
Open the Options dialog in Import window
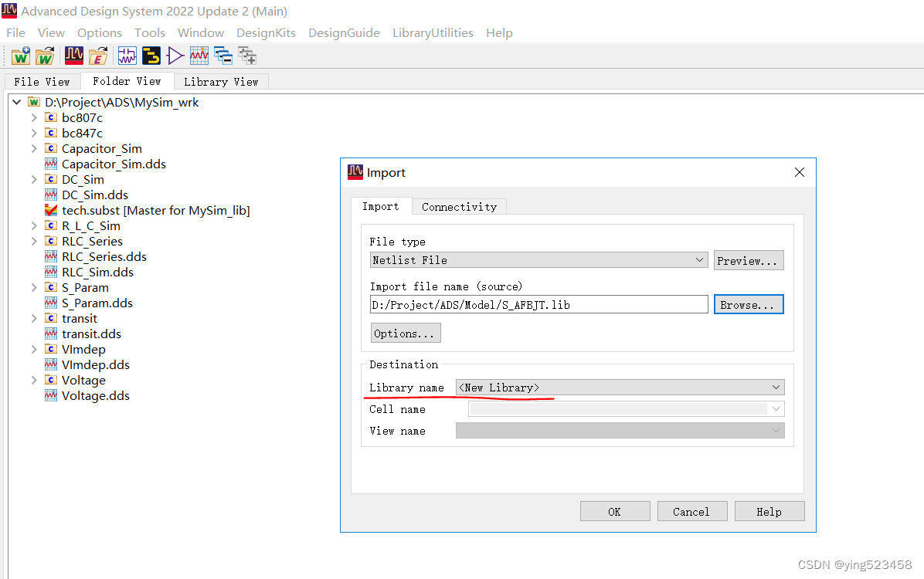tap(405, 332)
